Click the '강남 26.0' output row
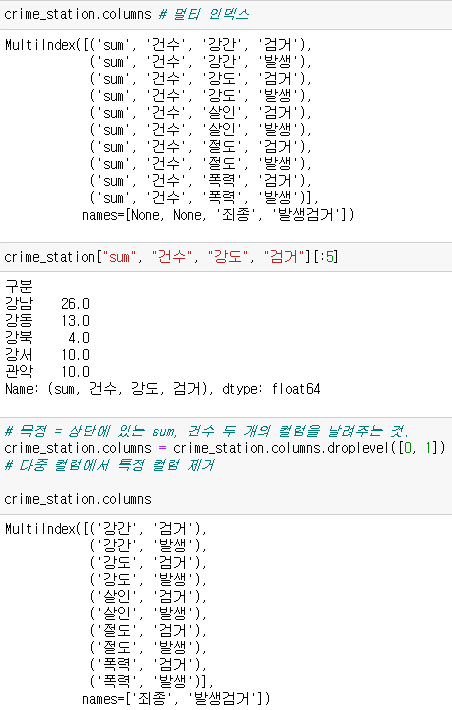 tap(47, 303)
